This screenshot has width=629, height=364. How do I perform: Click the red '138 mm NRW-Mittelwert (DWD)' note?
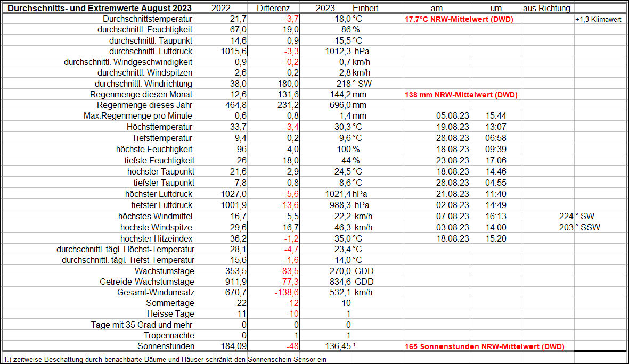pyautogui.click(x=461, y=95)
